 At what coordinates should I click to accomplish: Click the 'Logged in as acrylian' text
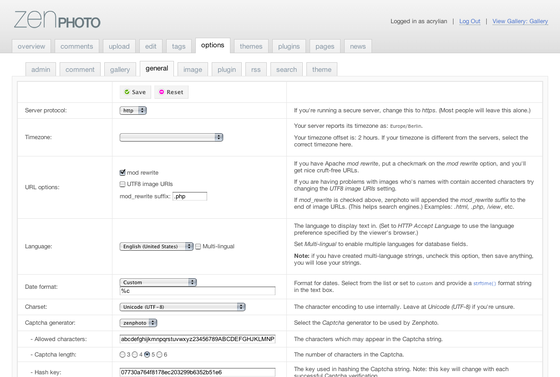[x=419, y=21]
